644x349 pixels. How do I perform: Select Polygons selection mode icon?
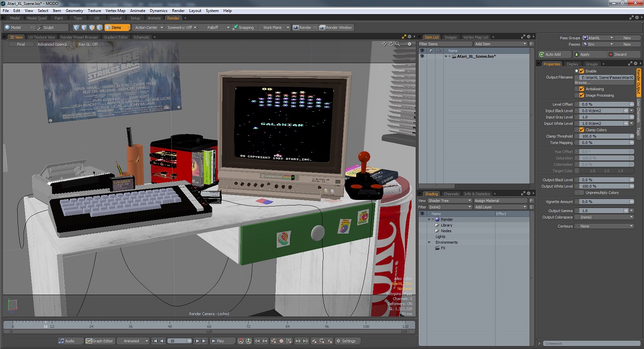tap(92, 28)
